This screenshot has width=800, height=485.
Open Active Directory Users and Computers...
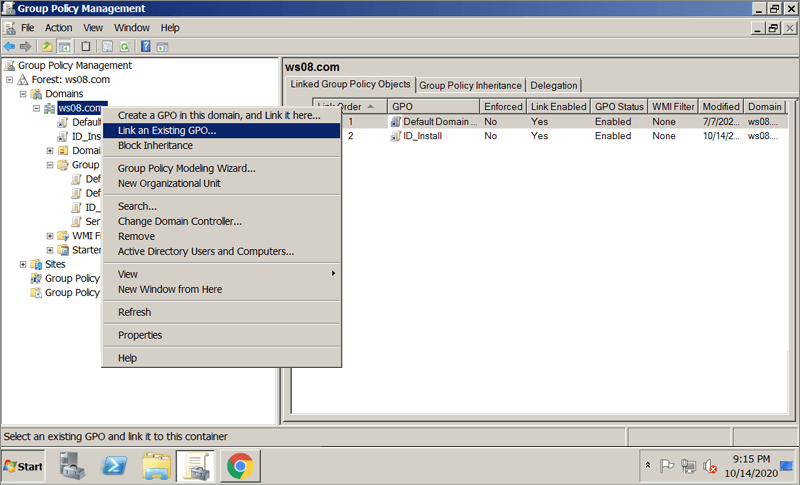pos(221,251)
